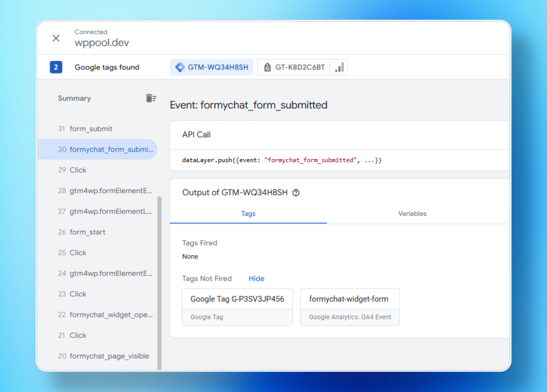Hide the Tags Not Fired list
This screenshot has width=547, height=392.
coord(256,278)
